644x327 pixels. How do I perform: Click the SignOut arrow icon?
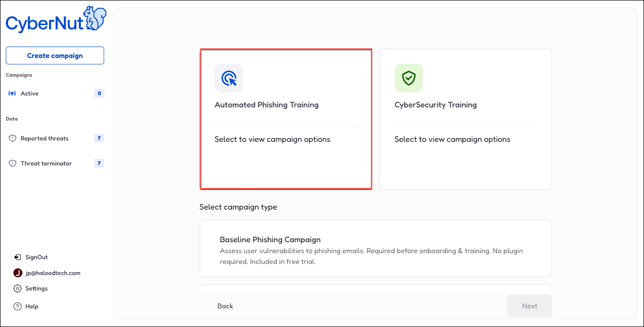17,257
